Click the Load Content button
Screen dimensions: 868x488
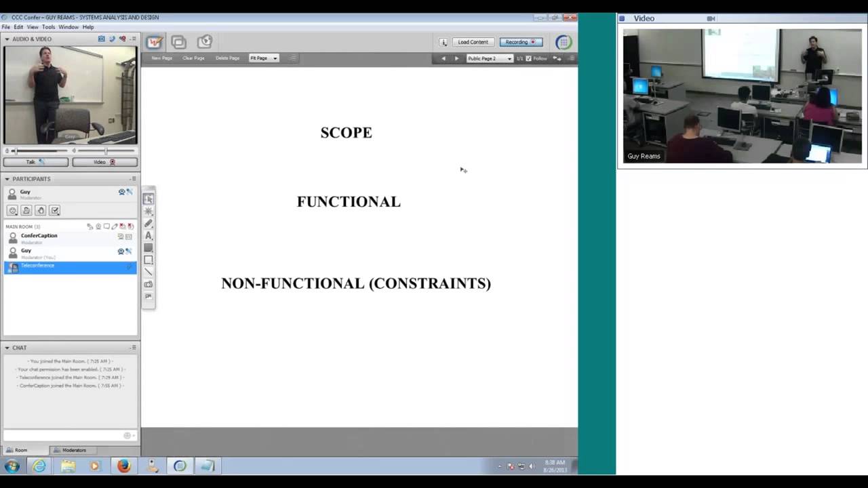coord(473,42)
